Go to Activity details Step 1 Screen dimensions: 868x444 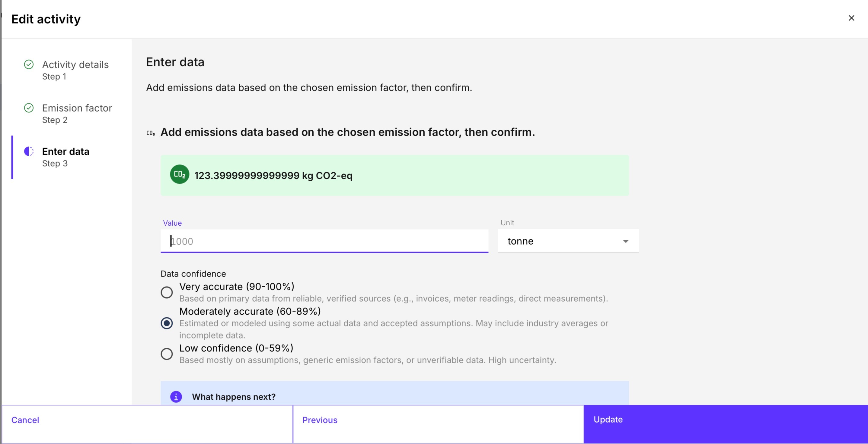(x=75, y=70)
